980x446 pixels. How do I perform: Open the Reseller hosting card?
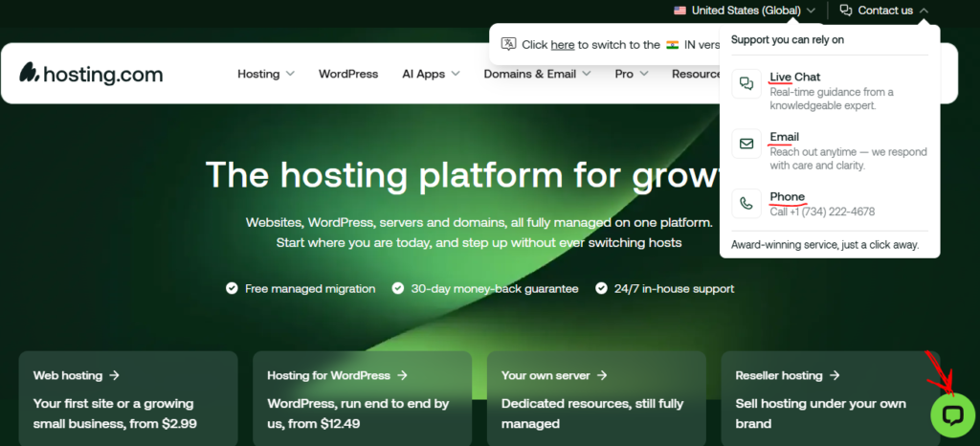pyautogui.click(x=830, y=398)
